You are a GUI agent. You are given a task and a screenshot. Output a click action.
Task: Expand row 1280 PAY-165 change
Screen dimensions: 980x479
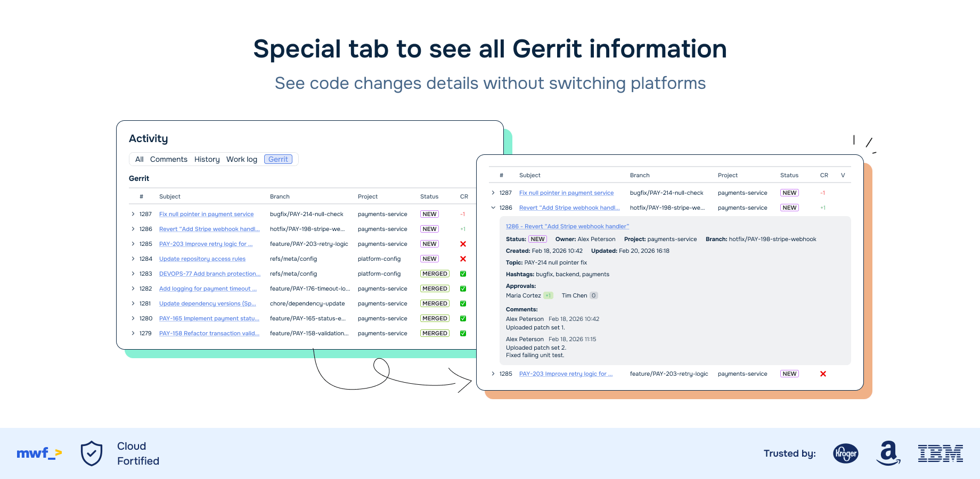coord(133,318)
